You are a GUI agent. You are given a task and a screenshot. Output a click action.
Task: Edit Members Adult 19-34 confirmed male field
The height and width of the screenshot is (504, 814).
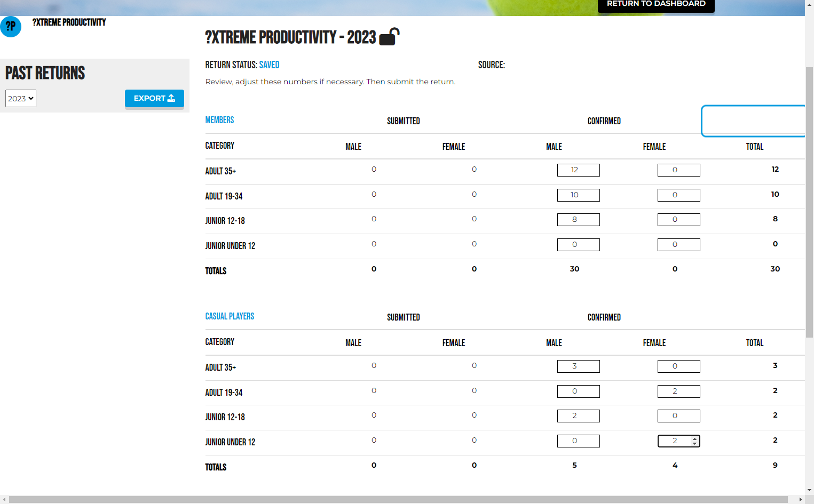point(579,195)
